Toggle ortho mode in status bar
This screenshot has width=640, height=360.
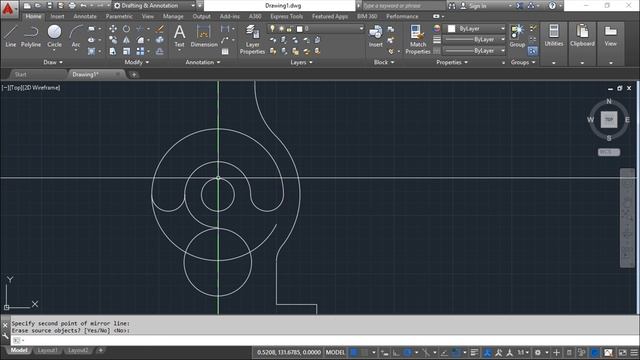pos(396,353)
